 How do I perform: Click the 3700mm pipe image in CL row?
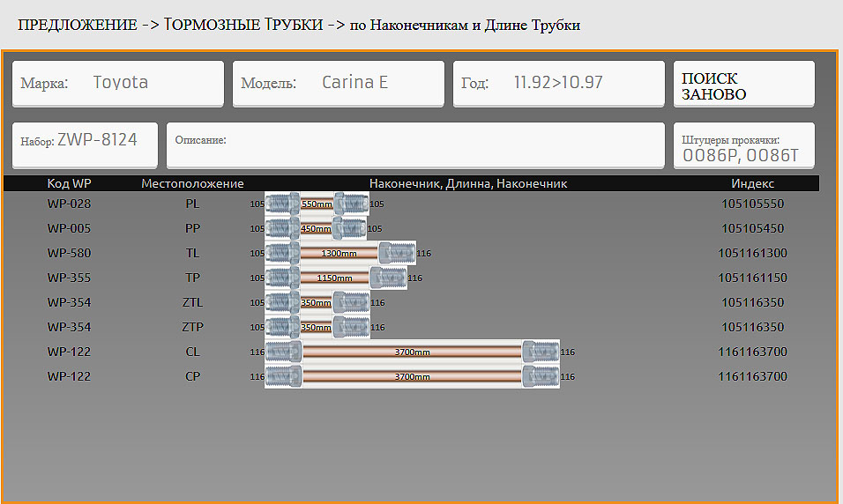pos(412,352)
